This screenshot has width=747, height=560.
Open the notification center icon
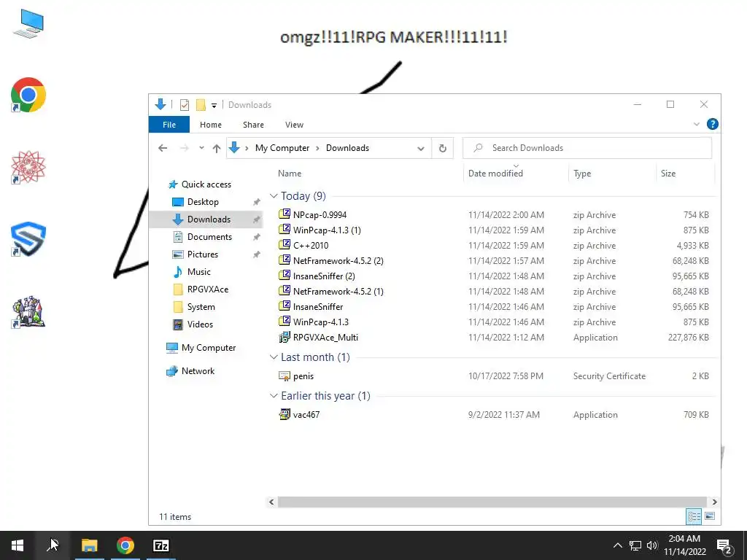coord(724,546)
